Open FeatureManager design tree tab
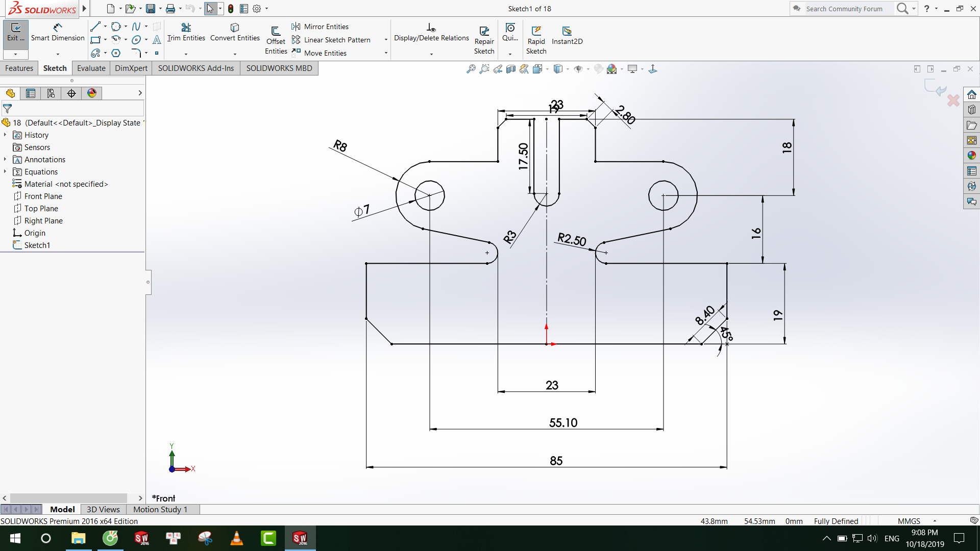Screen dimensions: 980x551 point(10,93)
